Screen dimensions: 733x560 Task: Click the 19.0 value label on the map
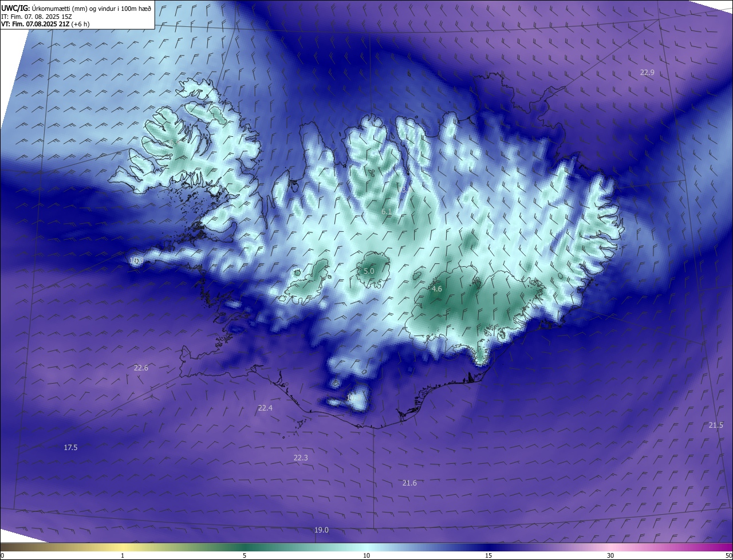click(321, 530)
